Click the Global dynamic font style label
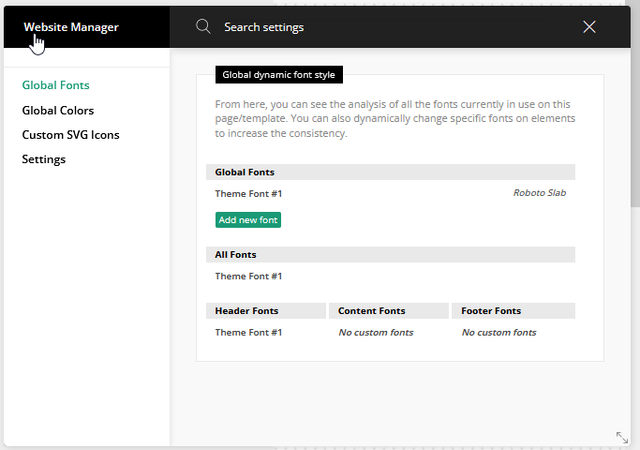640x450 pixels. [x=279, y=75]
